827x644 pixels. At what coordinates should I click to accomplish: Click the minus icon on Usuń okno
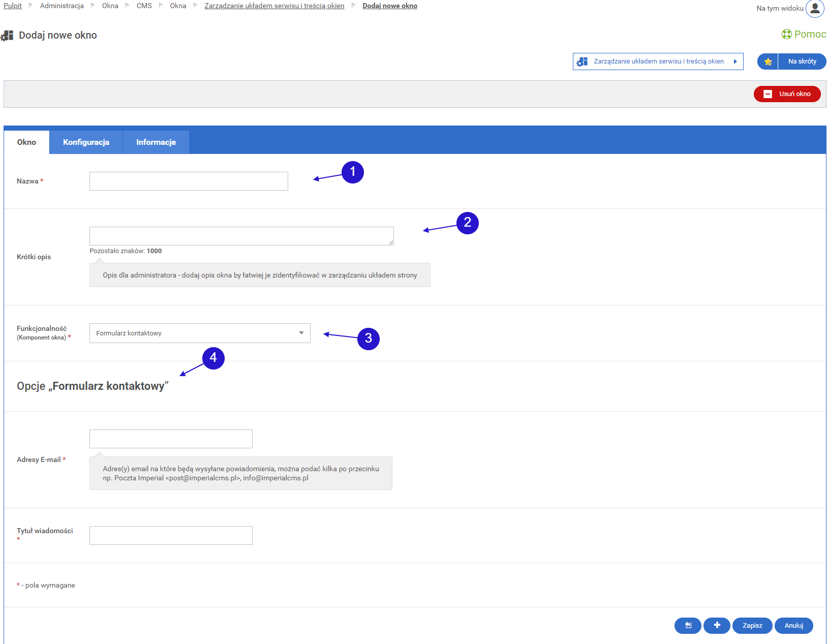click(768, 94)
